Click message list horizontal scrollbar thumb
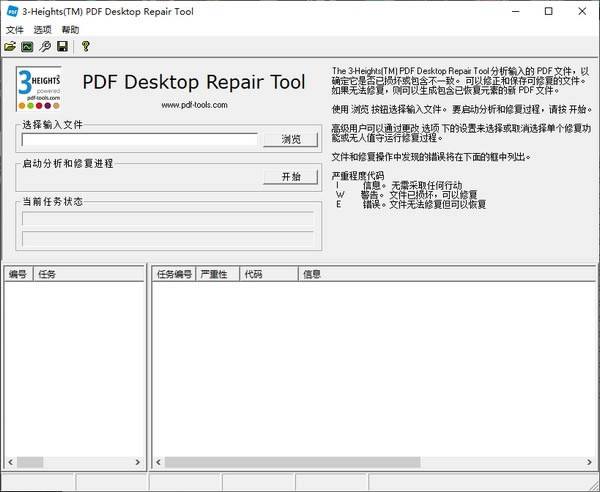Image resolution: width=600 pixels, height=492 pixels. point(292,462)
